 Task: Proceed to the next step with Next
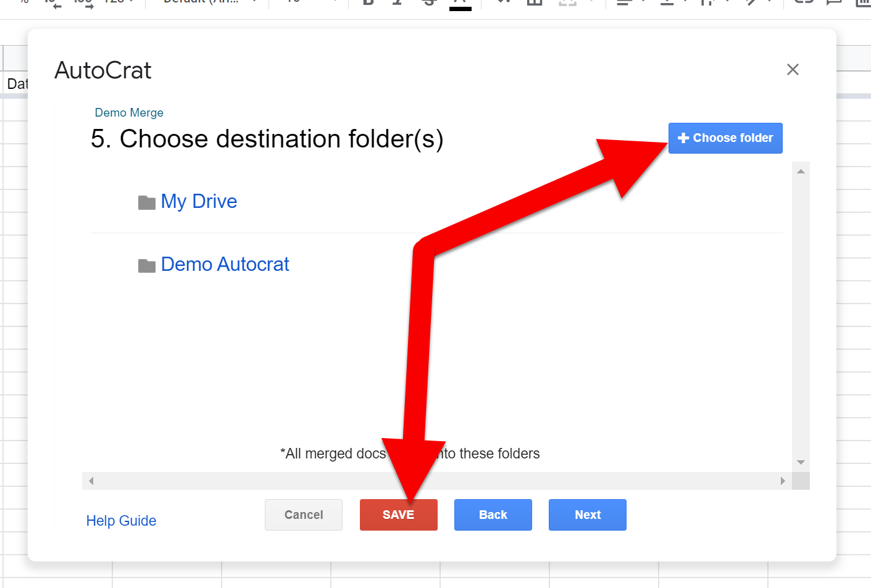tap(588, 515)
